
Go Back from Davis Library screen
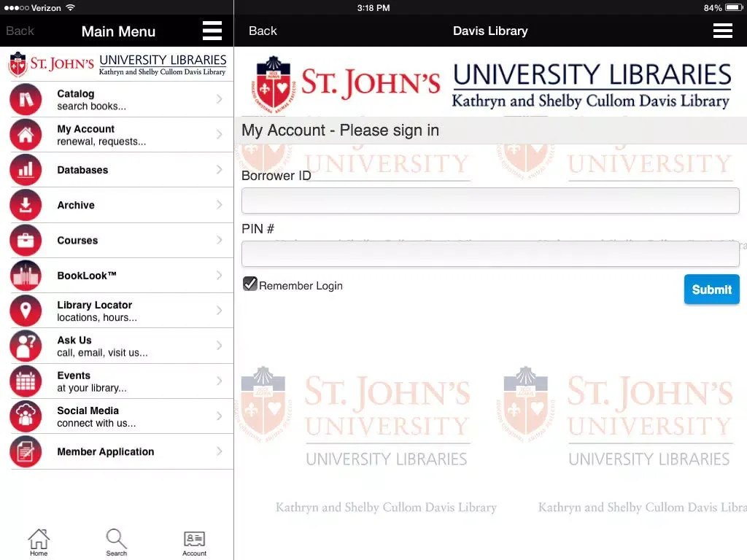(263, 31)
